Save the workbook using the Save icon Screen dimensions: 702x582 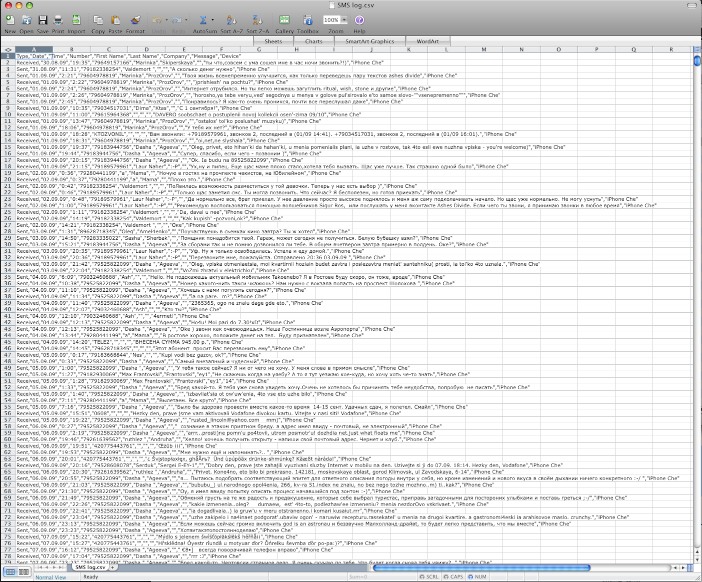click(43, 20)
